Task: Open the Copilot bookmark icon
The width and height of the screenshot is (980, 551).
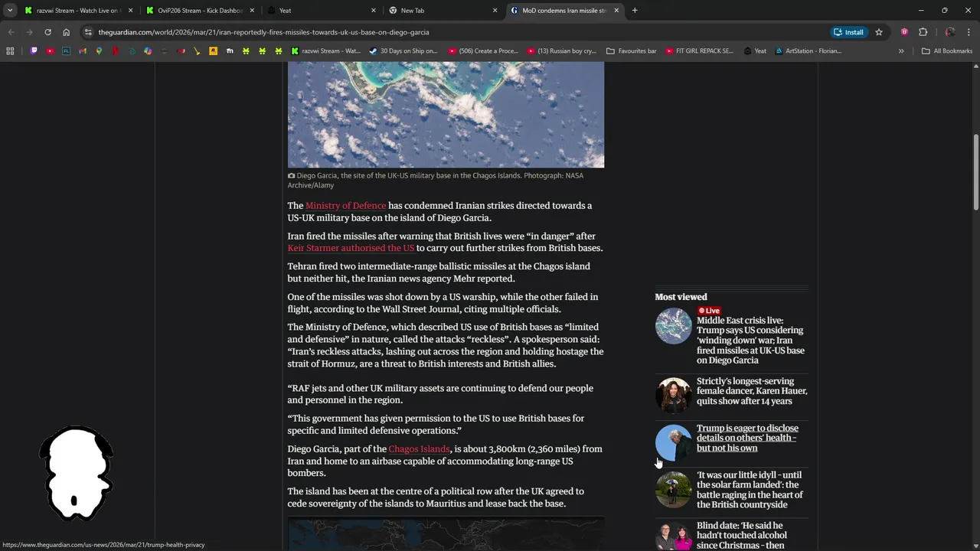Action: (x=148, y=51)
